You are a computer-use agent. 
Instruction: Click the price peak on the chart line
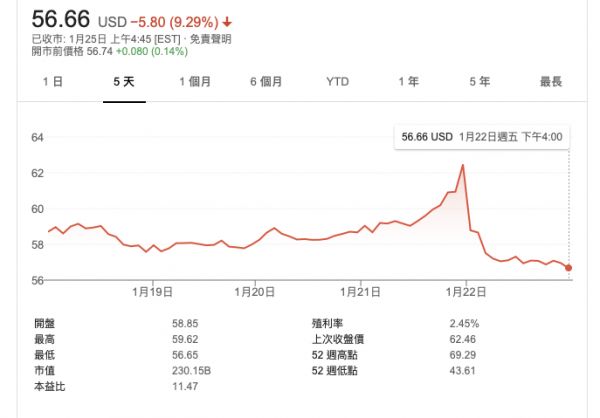pos(463,164)
